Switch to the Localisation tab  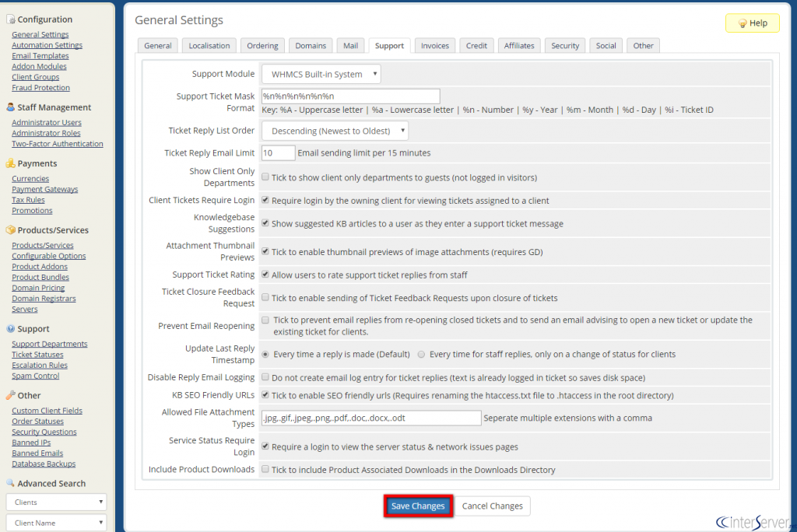click(x=209, y=46)
